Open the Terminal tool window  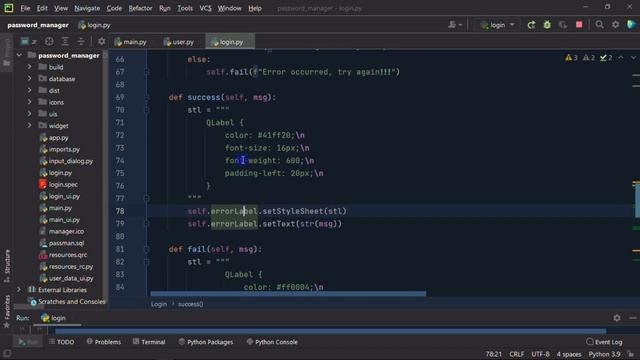(x=149, y=342)
